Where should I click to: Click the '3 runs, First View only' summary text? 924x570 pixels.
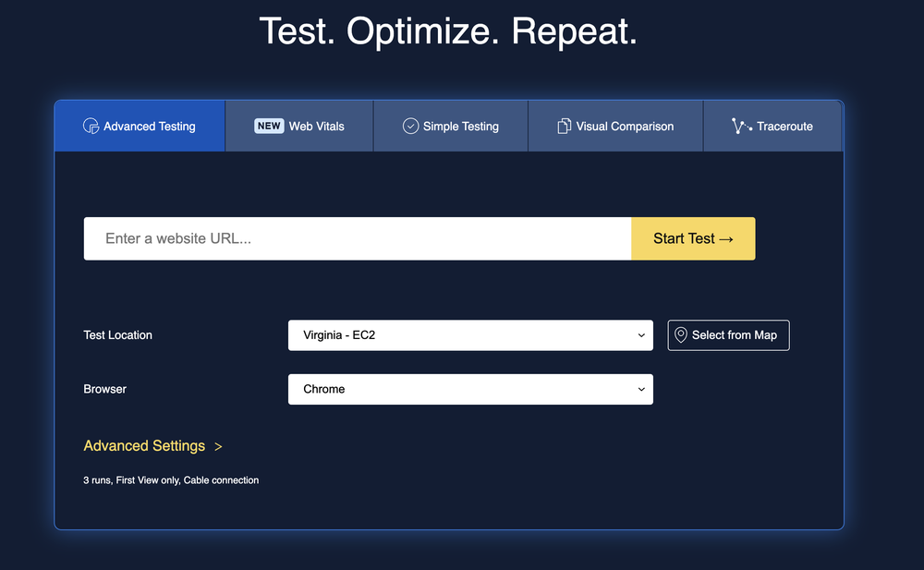tap(171, 479)
